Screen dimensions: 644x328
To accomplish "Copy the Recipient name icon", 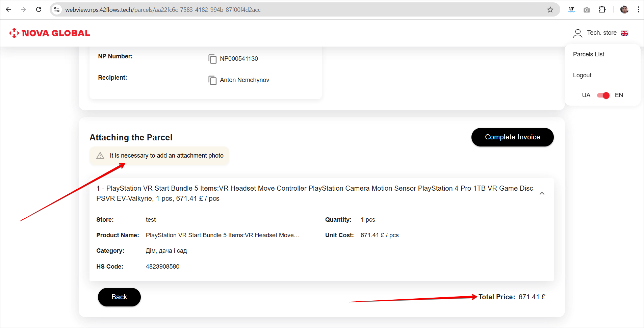I will pyautogui.click(x=212, y=80).
